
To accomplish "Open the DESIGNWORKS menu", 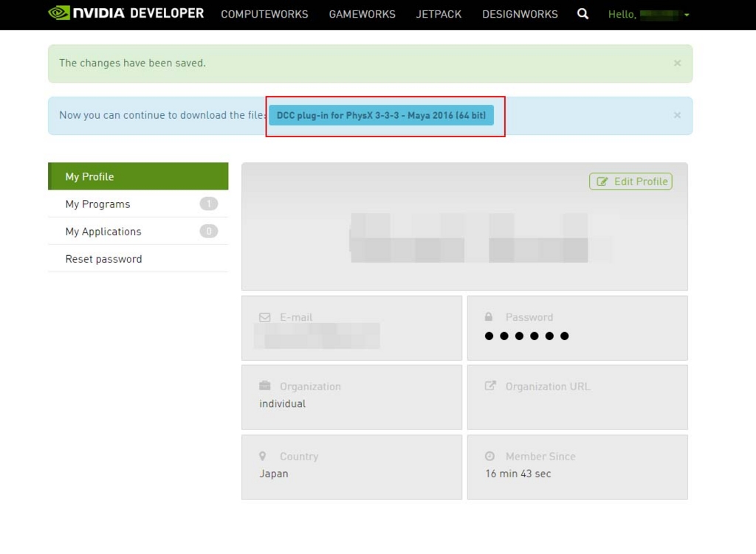I will coord(520,15).
